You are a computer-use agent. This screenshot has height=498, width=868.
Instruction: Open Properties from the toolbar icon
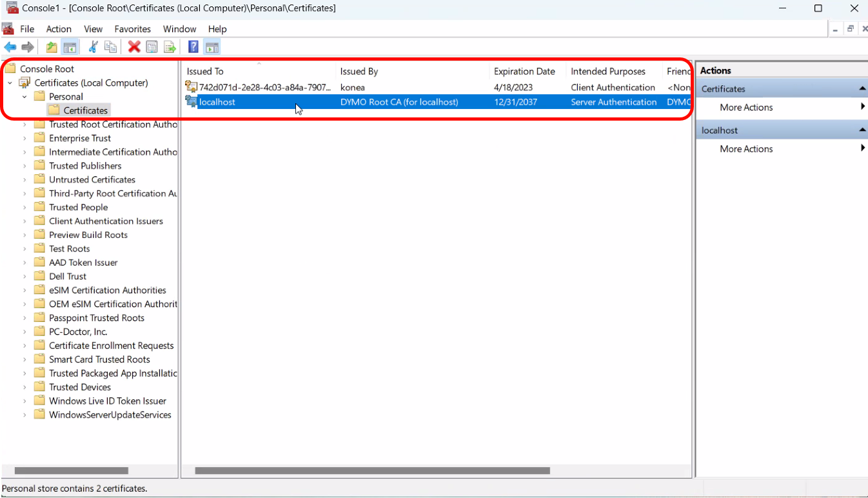coord(152,47)
